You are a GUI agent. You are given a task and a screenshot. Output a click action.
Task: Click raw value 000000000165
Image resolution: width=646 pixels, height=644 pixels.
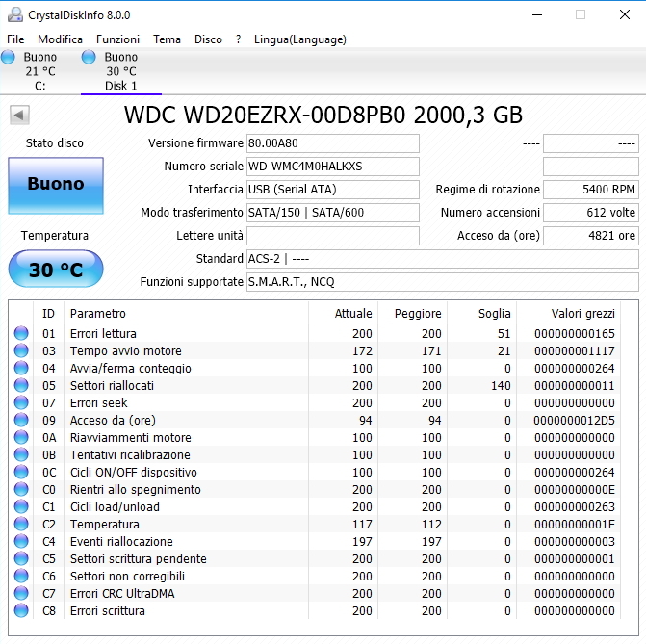click(575, 333)
